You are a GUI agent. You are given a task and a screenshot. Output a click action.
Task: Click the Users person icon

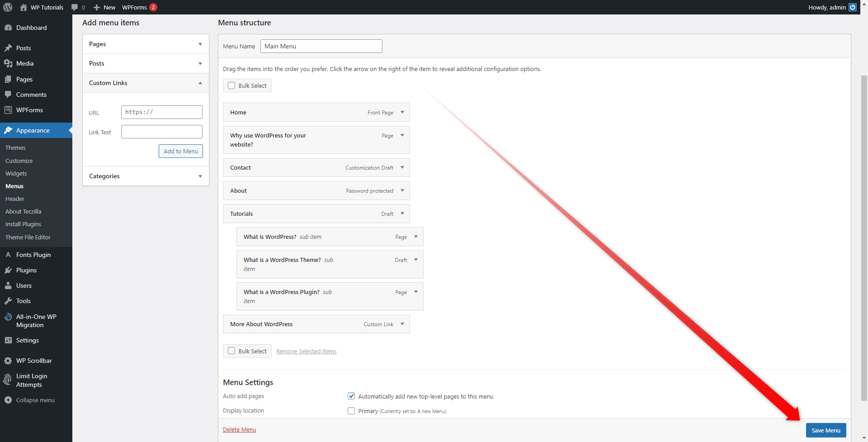point(8,285)
